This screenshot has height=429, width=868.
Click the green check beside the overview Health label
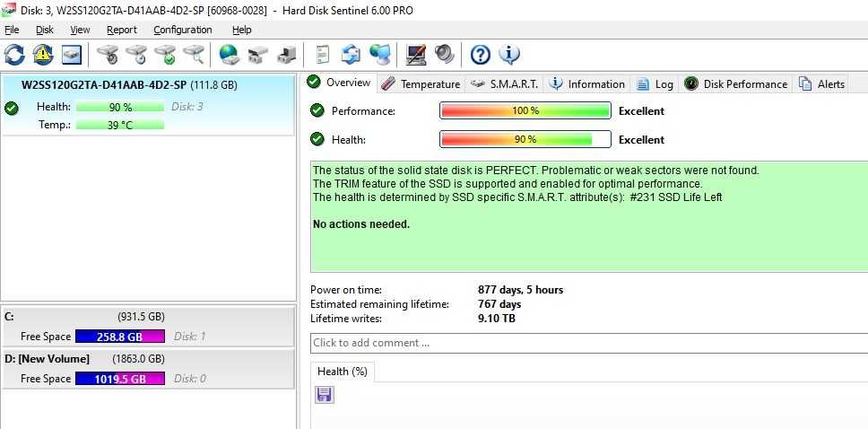pos(317,140)
